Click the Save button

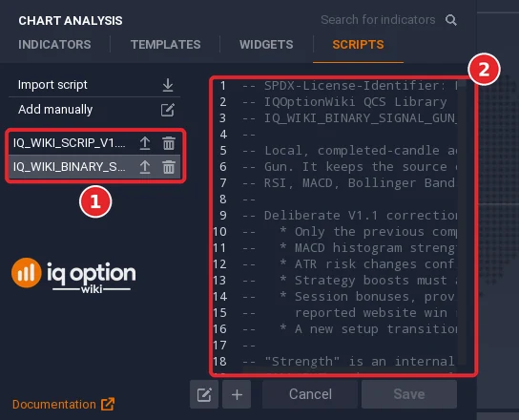click(x=409, y=394)
